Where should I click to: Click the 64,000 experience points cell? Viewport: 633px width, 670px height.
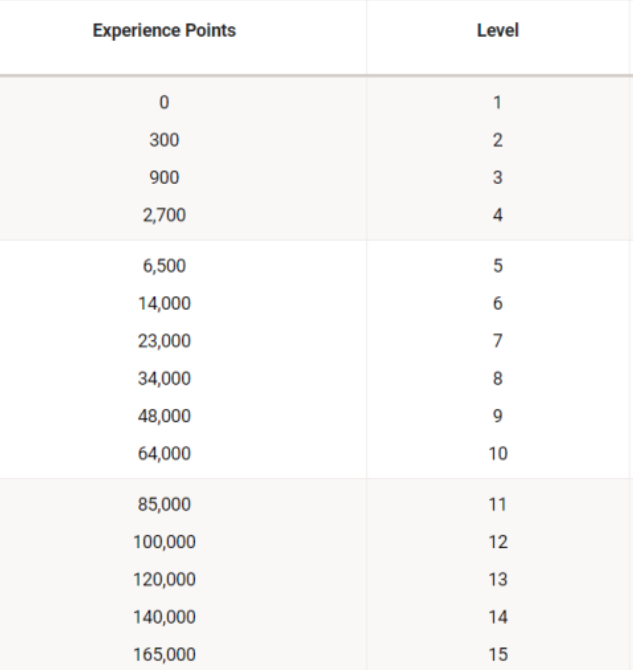point(164,454)
